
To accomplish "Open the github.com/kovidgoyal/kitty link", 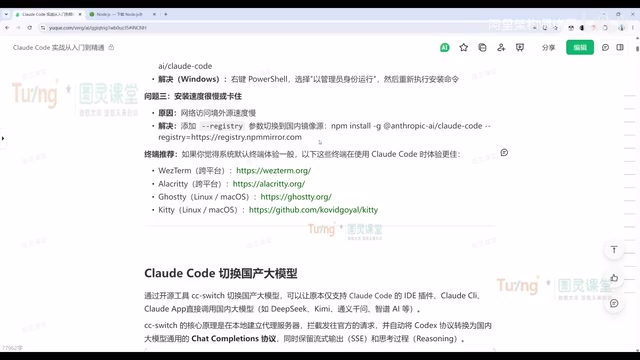I will coord(313,210).
